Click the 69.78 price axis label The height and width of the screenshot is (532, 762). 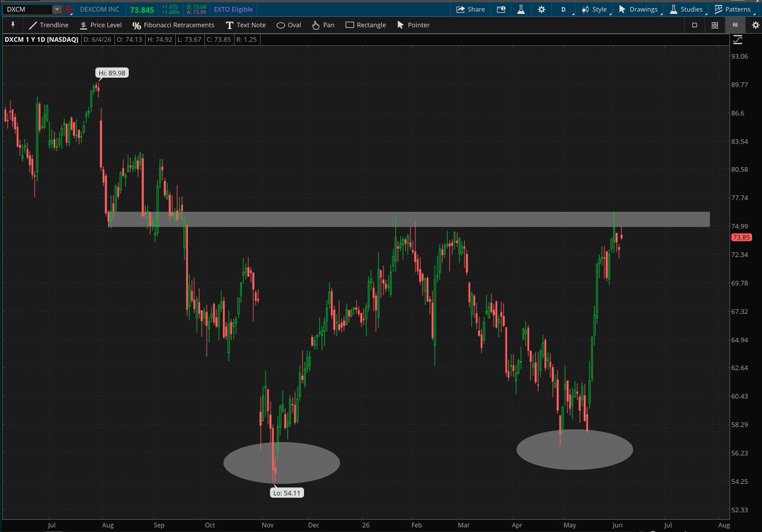tap(740, 283)
